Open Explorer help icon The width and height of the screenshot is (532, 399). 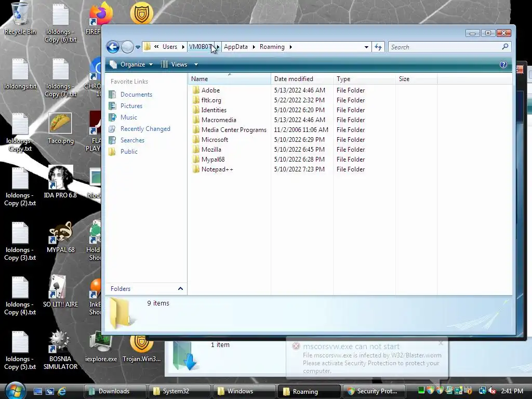(503, 64)
